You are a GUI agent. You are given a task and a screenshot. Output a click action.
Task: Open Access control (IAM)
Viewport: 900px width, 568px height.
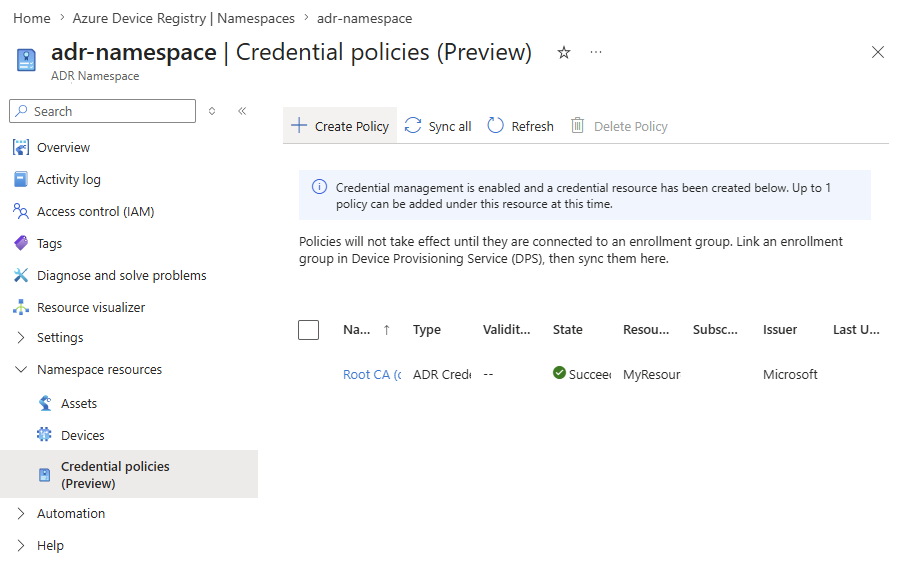[95, 212]
